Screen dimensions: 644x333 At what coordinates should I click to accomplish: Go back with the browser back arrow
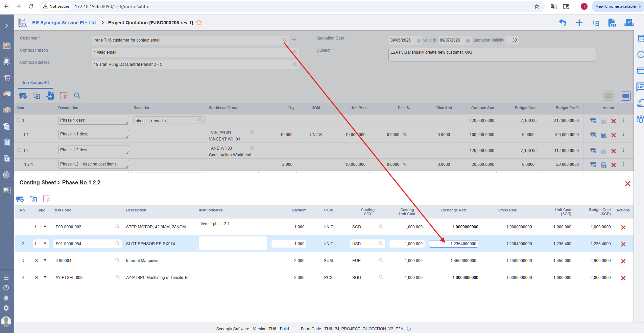click(x=6, y=6)
